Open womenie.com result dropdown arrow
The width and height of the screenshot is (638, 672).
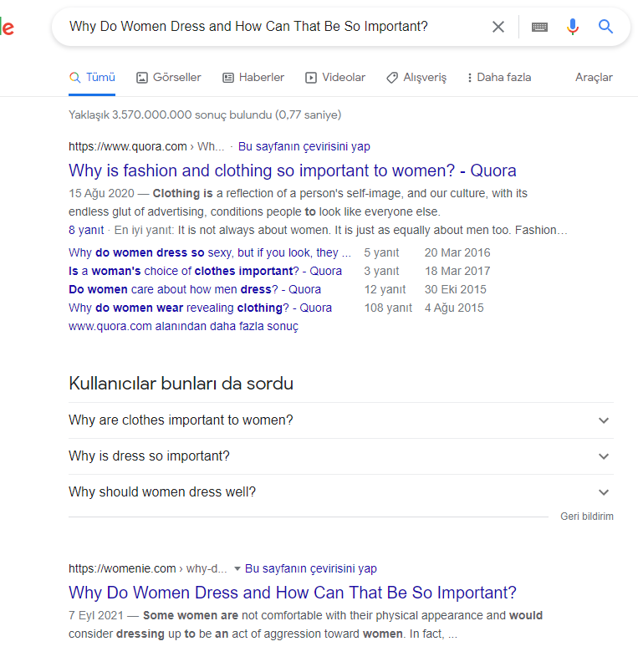[x=237, y=568]
